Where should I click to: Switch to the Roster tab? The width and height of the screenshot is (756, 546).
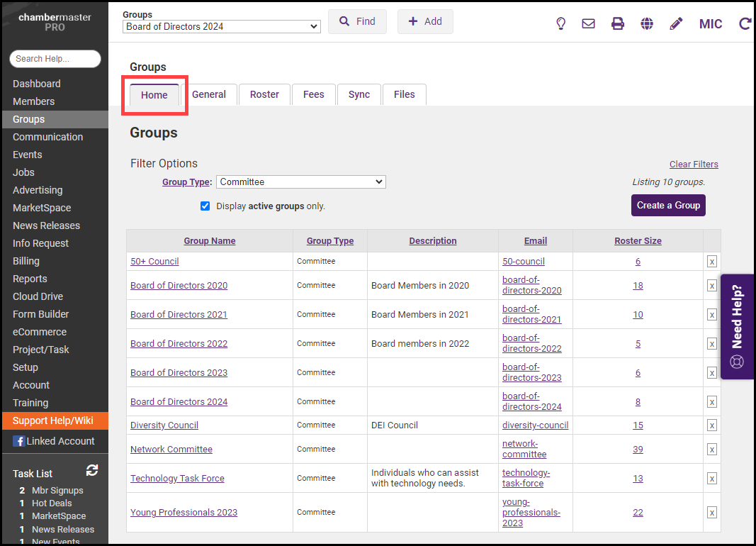pos(264,94)
